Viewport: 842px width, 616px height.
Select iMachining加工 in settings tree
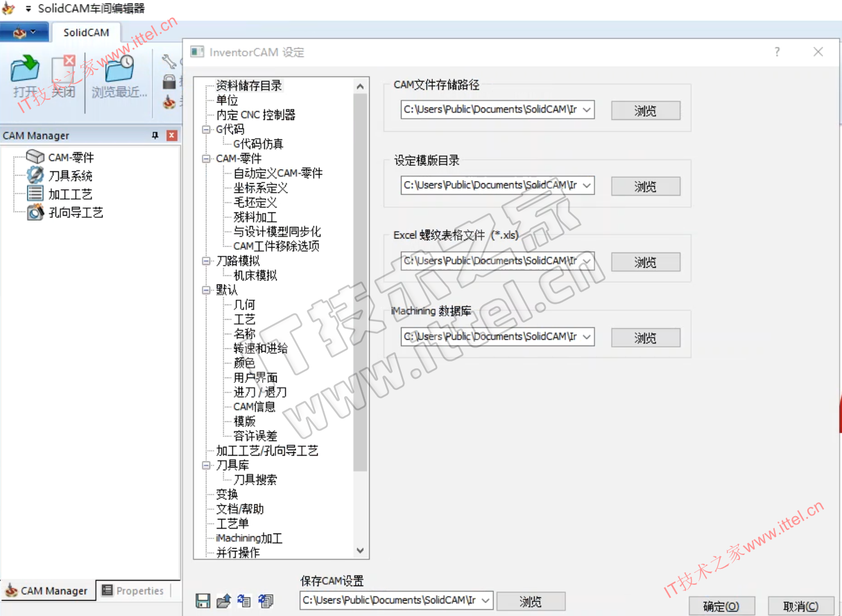(x=249, y=538)
